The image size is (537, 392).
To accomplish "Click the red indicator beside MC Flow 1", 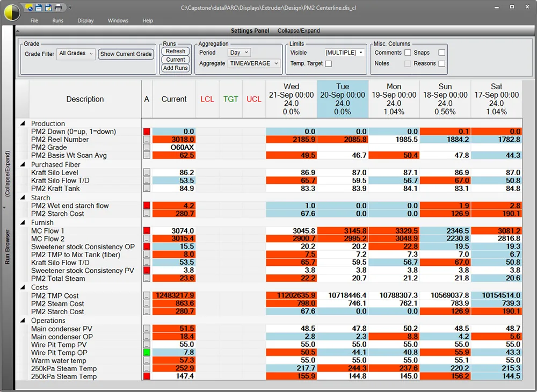I will (x=146, y=230).
